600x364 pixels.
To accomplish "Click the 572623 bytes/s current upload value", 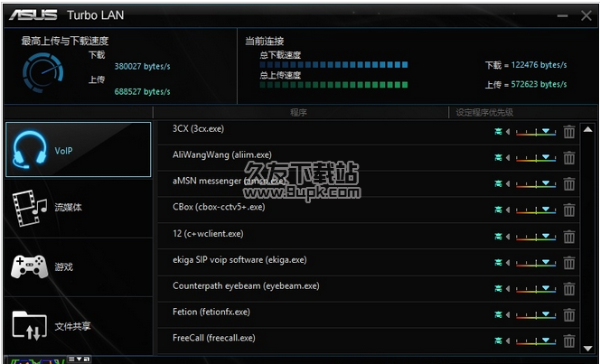I will tap(539, 84).
